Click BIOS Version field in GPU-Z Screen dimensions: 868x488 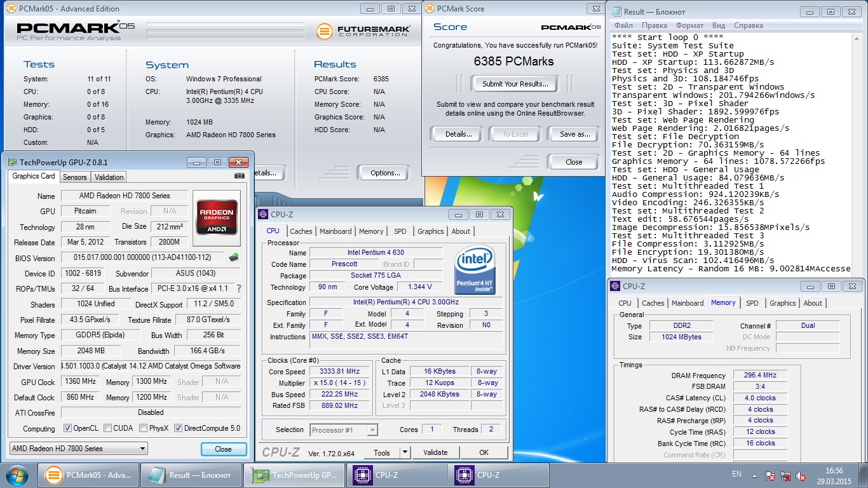click(x=143, y=258)
